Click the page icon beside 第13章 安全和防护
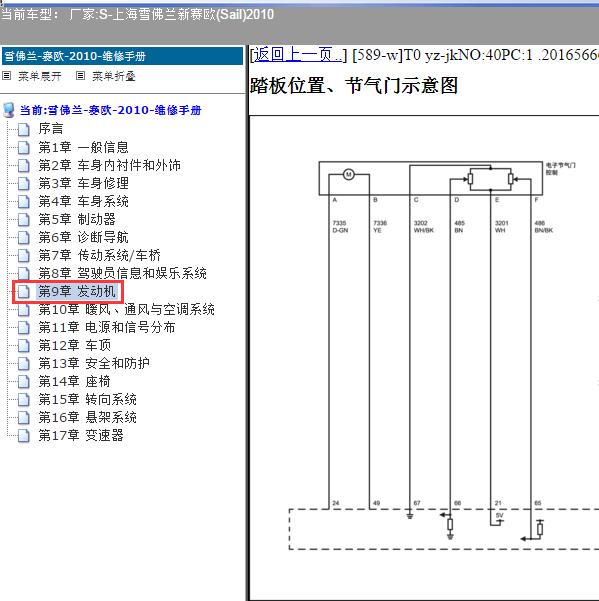599x601 pixels. pos(24,363)
